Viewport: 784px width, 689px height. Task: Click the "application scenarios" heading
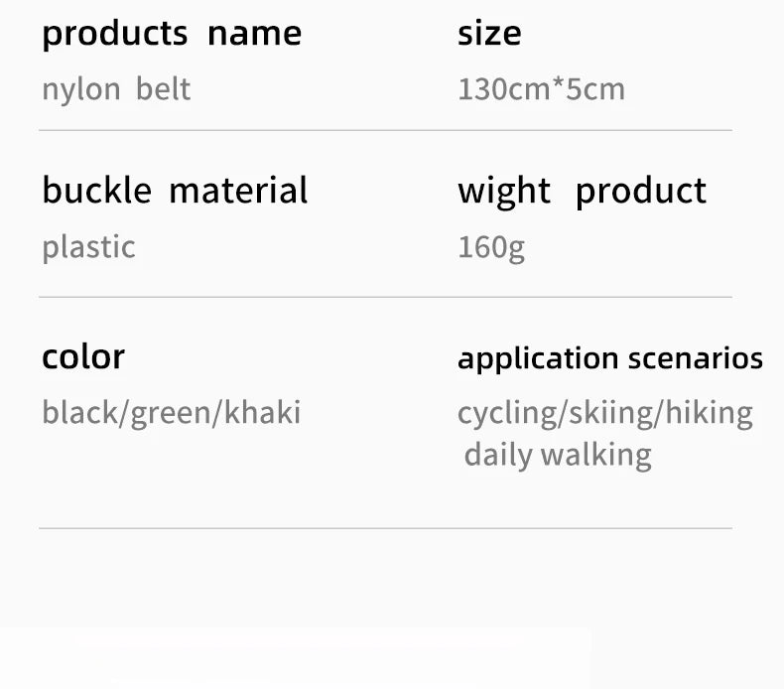click(609, 358)
